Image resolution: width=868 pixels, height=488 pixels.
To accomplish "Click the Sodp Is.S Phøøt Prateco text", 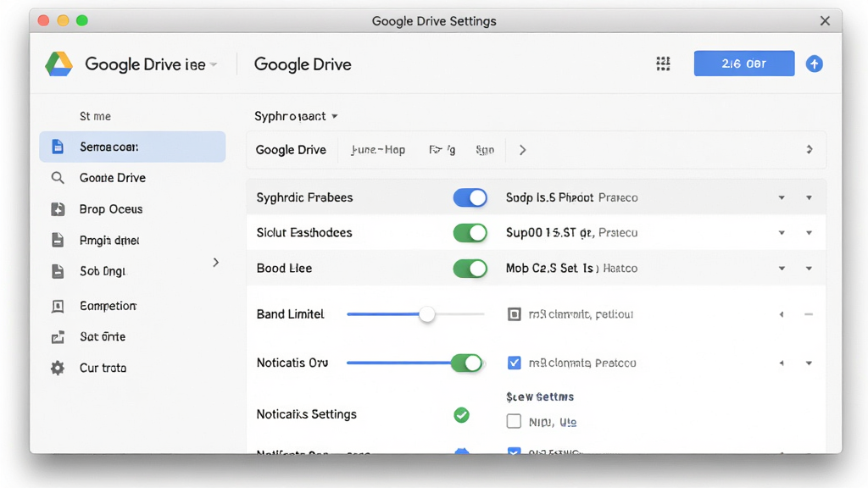I will click(571, 197).
